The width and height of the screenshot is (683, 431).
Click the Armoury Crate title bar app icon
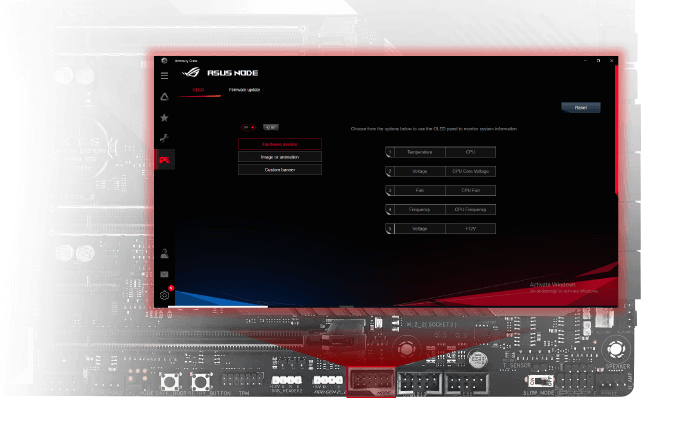pos(164,61)
